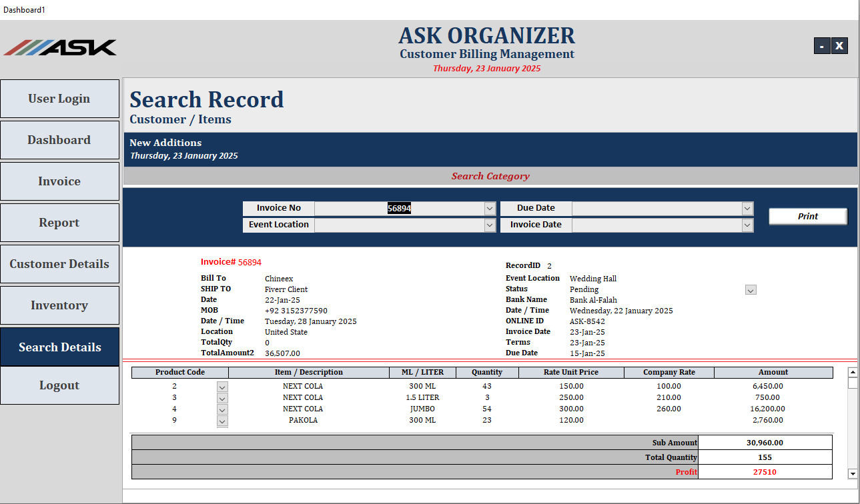Select the PAKOLA item description cell

click(303, 421)
